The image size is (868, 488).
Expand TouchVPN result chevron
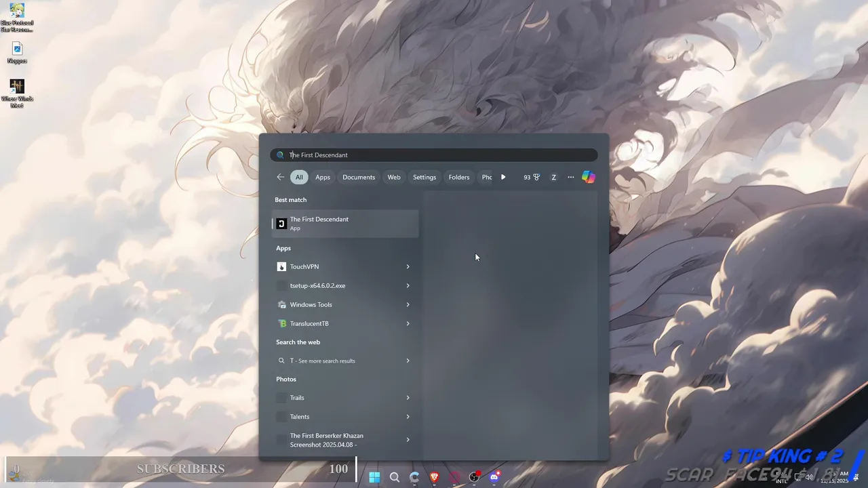[x=408, y=267]
